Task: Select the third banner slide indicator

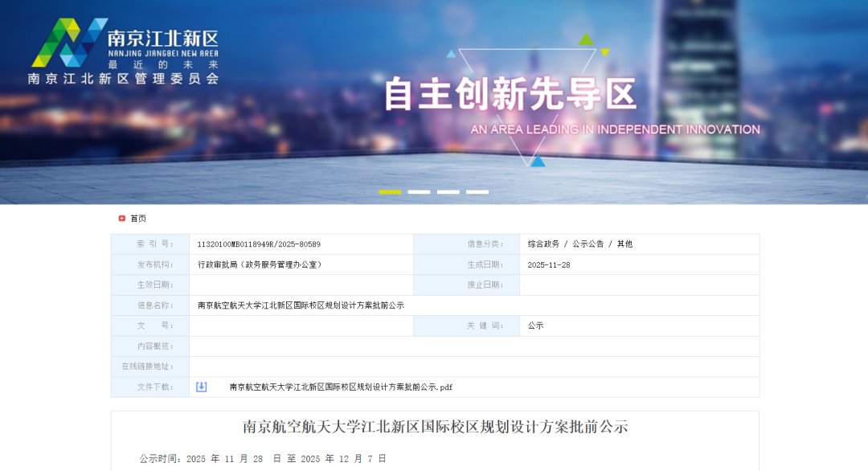Action: 448,192
